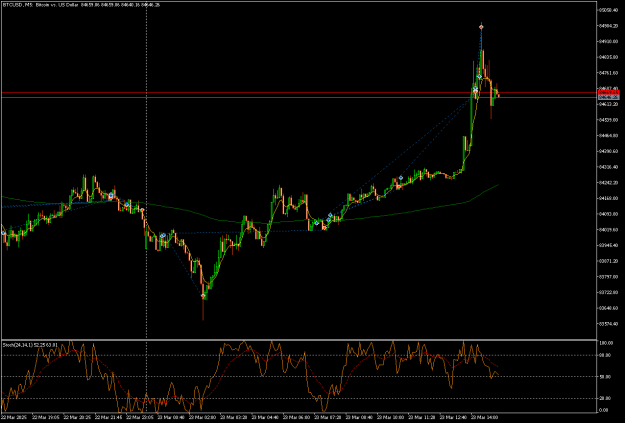Viewport: 625px width, 423px height.
Task: Click the '22 Mar 21:45' time axis label
Action: (108, 417)
